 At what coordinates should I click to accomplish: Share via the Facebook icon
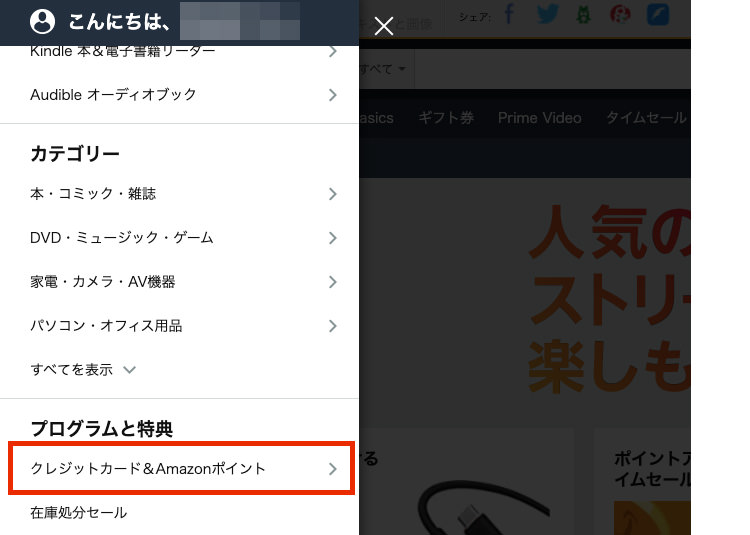[x=509, y=14]
